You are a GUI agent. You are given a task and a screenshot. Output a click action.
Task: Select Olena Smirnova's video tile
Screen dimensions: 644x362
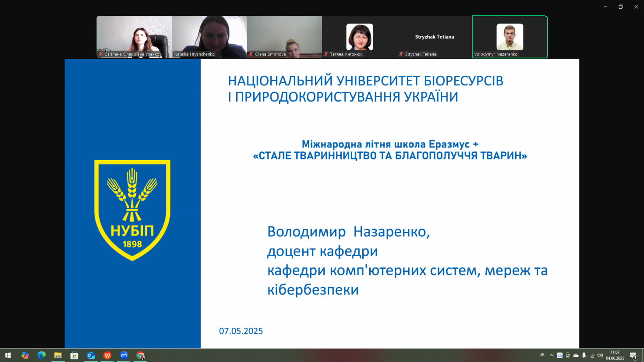click(284, 37)
